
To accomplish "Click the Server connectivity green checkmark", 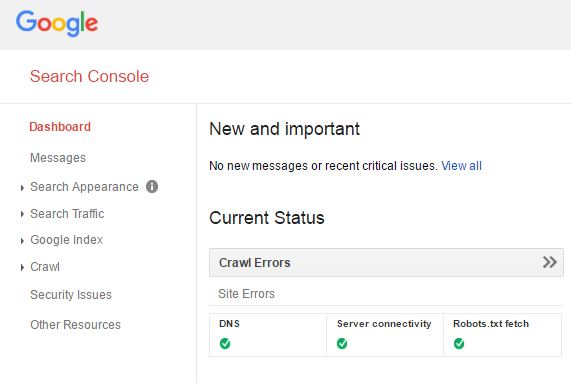I will [342, 343].
